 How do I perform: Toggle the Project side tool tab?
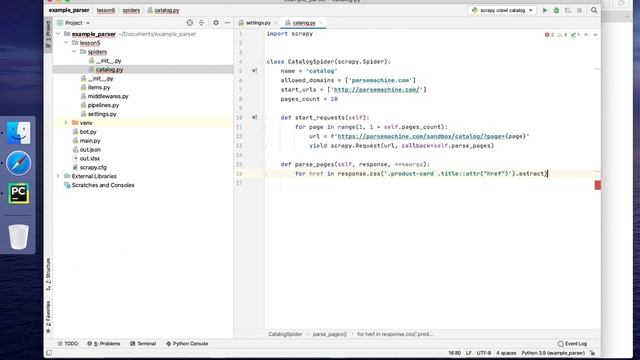48,35
